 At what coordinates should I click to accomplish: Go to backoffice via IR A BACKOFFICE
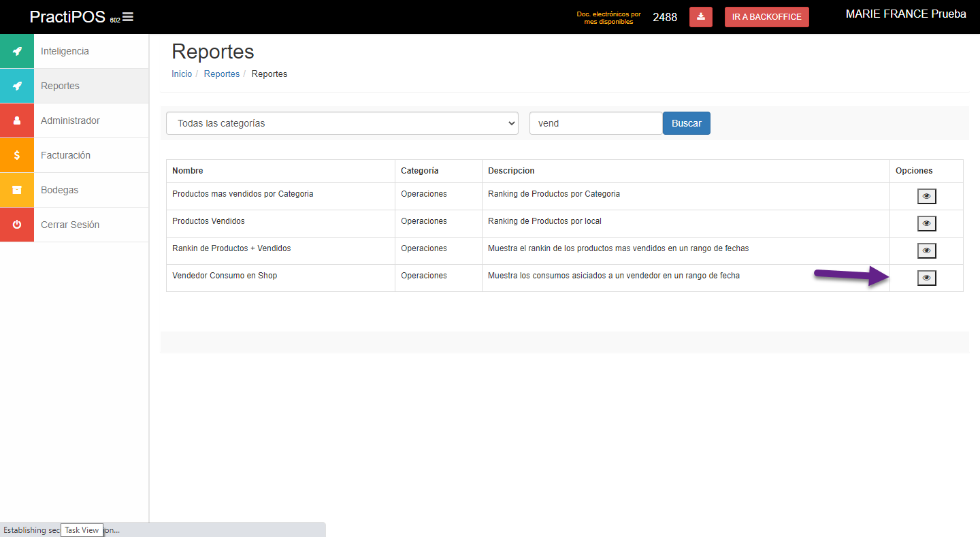[766, 17]
